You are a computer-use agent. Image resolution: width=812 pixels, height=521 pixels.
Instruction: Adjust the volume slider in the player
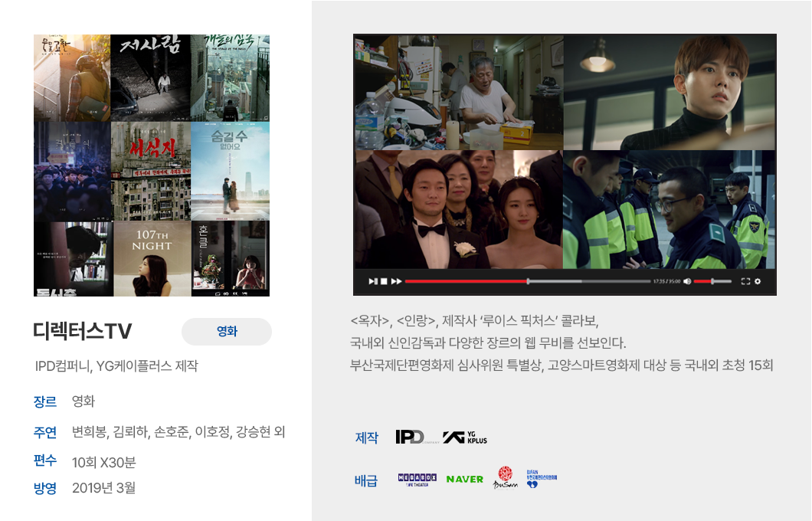click(x=712, y=281)
